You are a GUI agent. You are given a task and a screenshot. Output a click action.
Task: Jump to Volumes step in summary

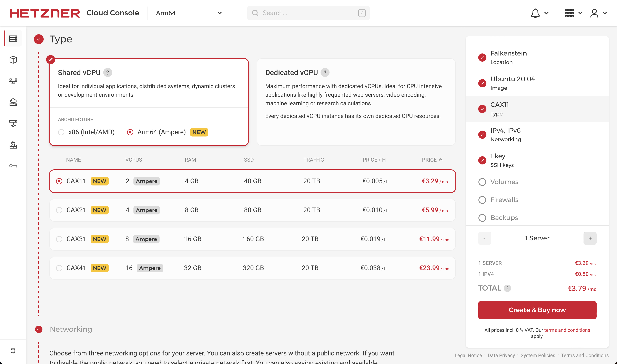click(504, 182)
